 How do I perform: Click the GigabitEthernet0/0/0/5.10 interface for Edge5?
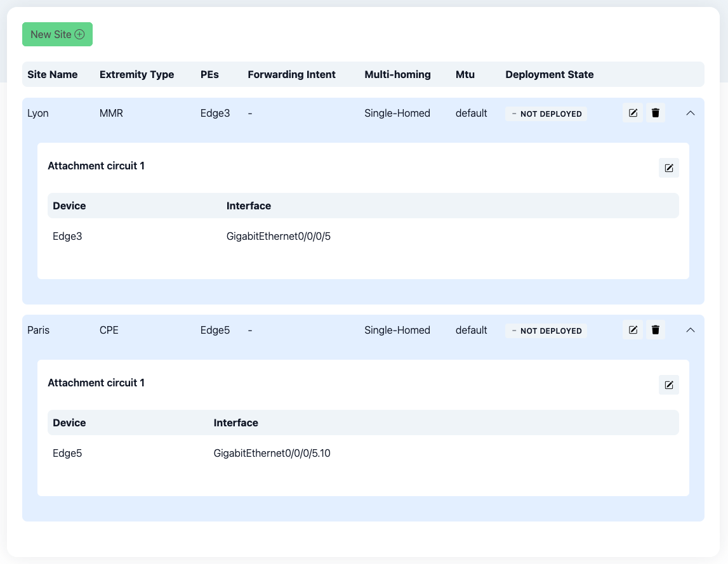pyautogui.click(x=272, y=454)
